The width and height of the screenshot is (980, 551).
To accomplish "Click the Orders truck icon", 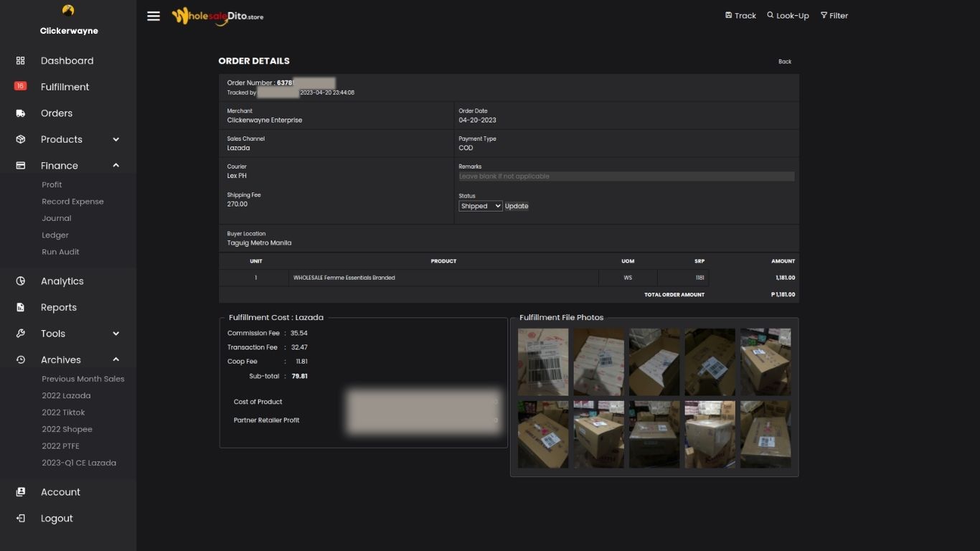I will (20, 113).
